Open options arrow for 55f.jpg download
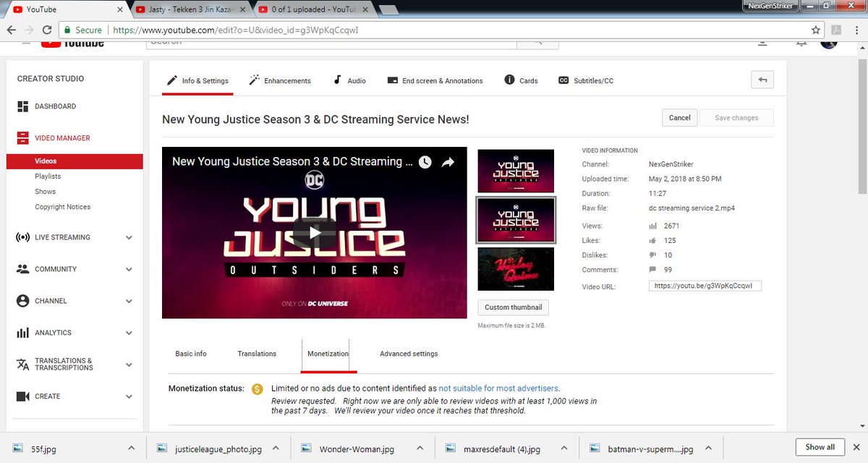868x463 pixels. [131, 449]
